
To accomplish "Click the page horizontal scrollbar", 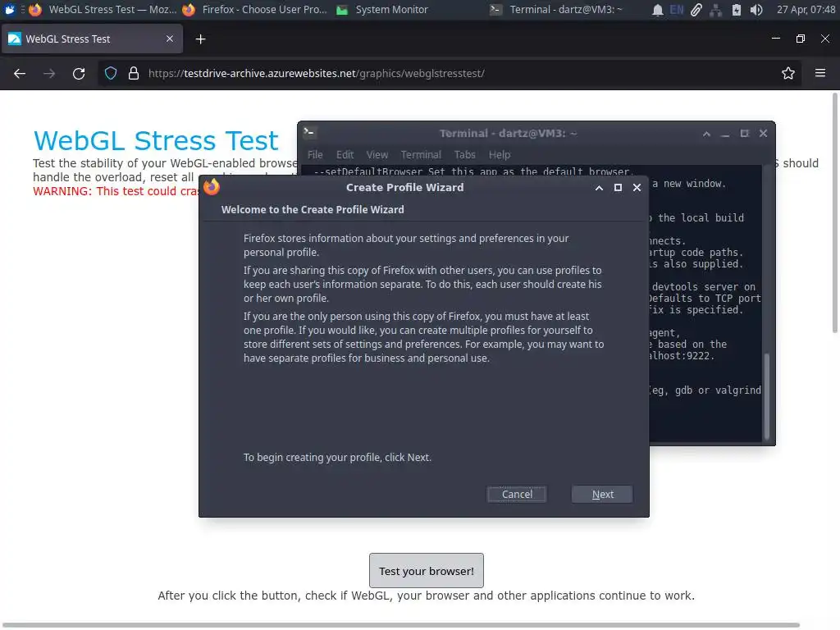I will point(400,624).
